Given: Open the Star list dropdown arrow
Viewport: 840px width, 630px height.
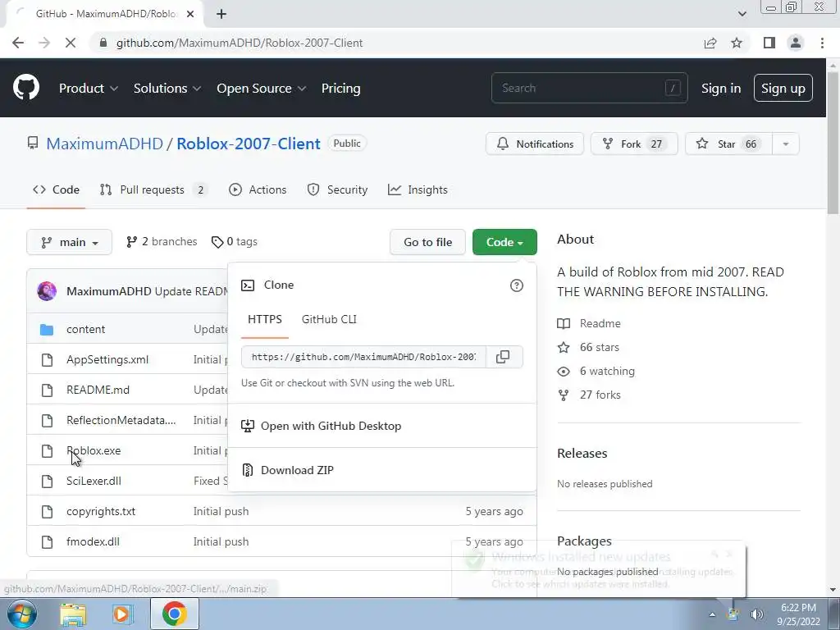Looking at the screenshot, I should [785, 144].
